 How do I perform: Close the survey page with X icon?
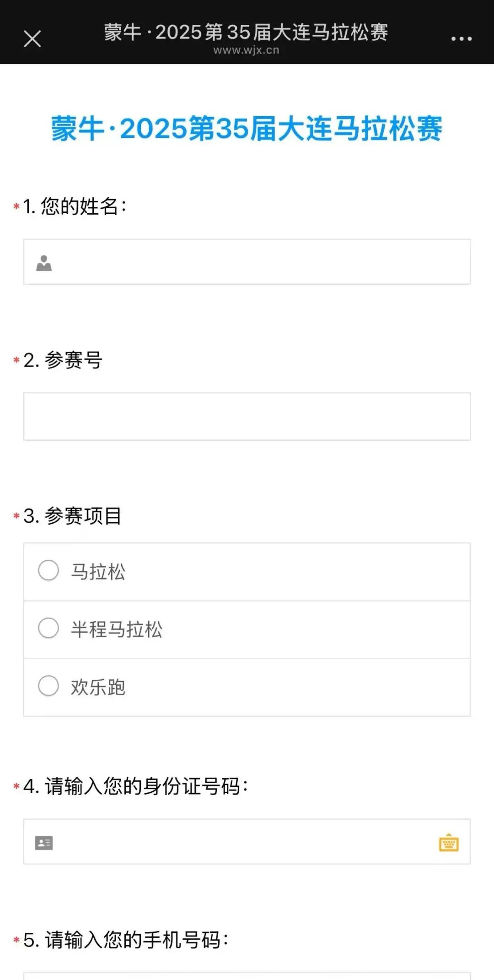[32, 39]
